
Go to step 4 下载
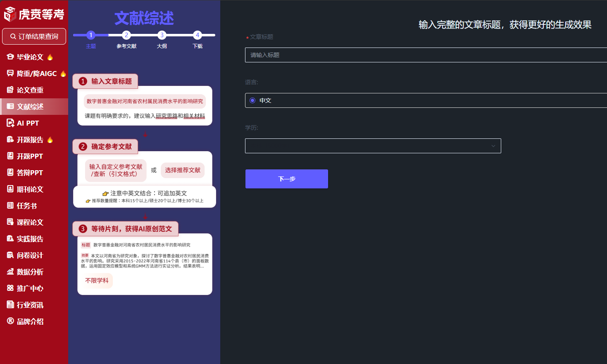pos(198,35)
